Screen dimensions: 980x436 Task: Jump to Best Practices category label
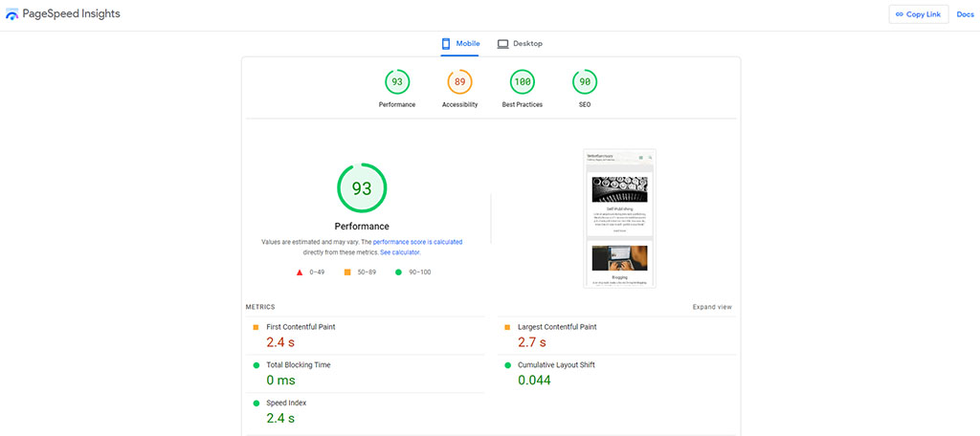pyautogui.click(x=522, y=105)
